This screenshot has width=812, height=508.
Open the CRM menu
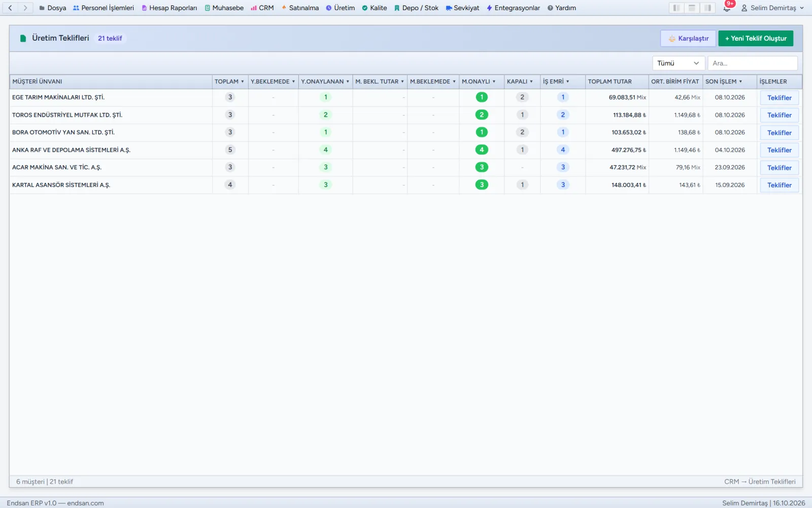(x=262, y=8)
